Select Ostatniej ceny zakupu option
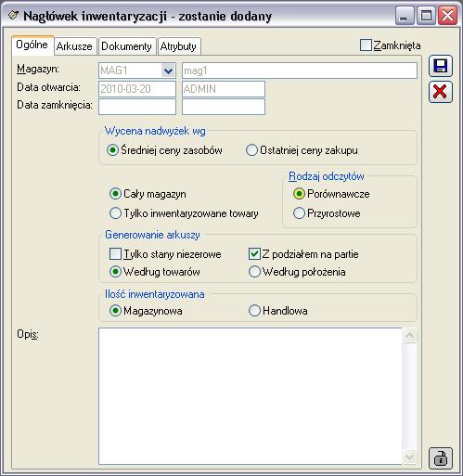 click(x=251, y=150)
